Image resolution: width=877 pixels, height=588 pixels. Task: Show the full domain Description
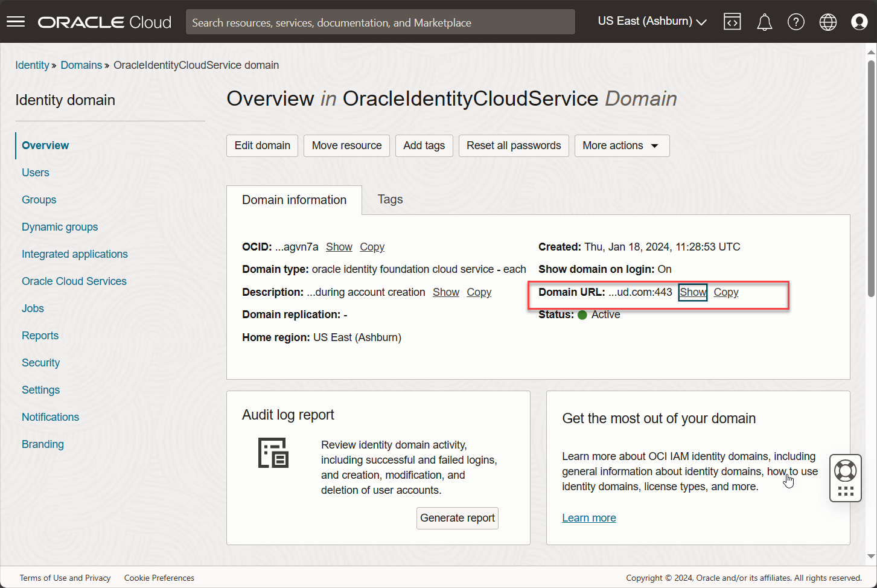[x=445, y=292]
